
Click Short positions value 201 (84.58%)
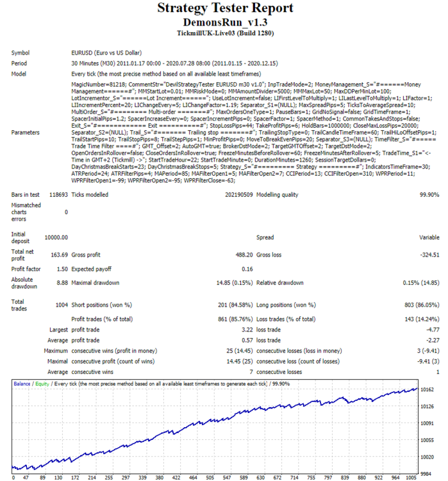(x=235, y=305)
